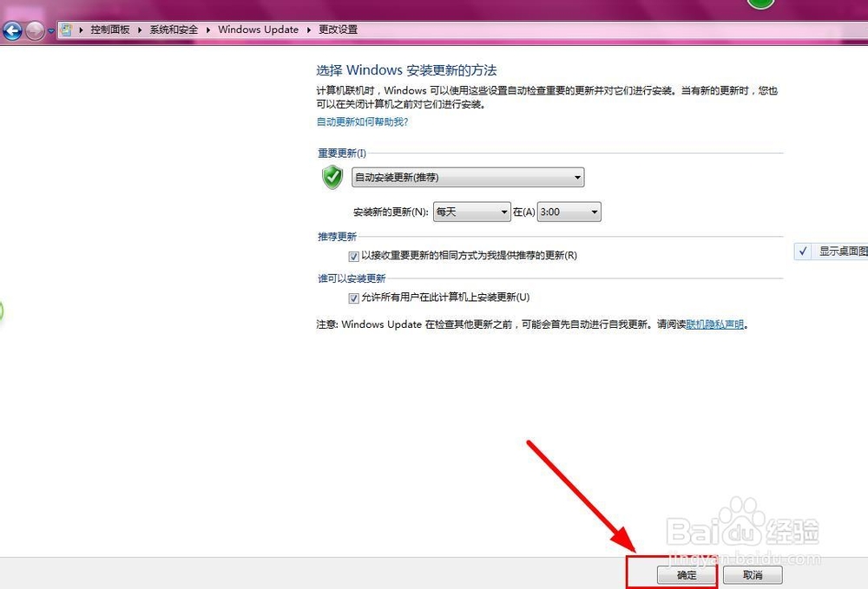Navigate to 控制面板 breadcrumb
This screenshot has width=868, height=589.
[109, 29]
